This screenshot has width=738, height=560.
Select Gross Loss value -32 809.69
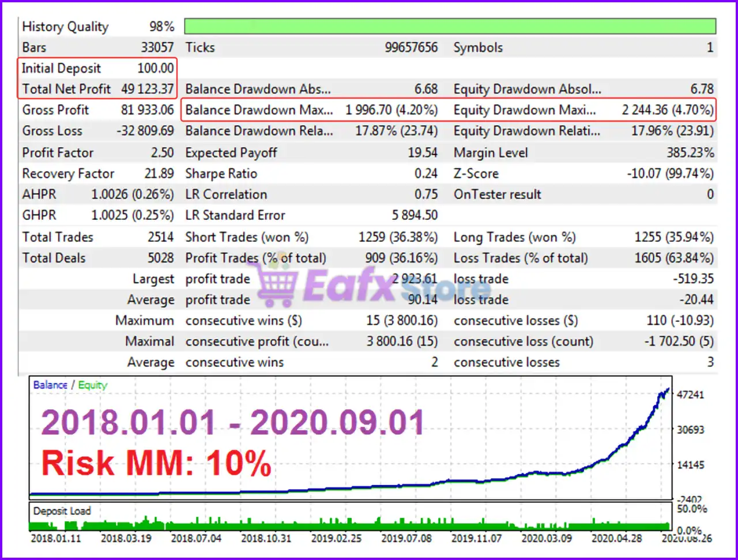pos(145,131)
